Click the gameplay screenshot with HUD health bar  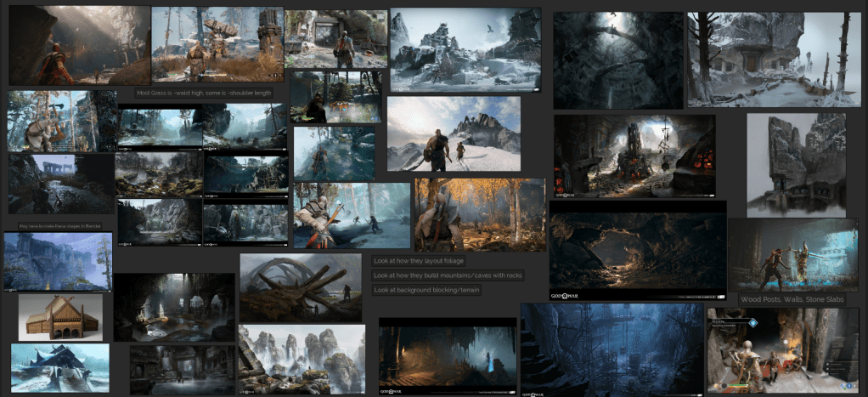782,350
